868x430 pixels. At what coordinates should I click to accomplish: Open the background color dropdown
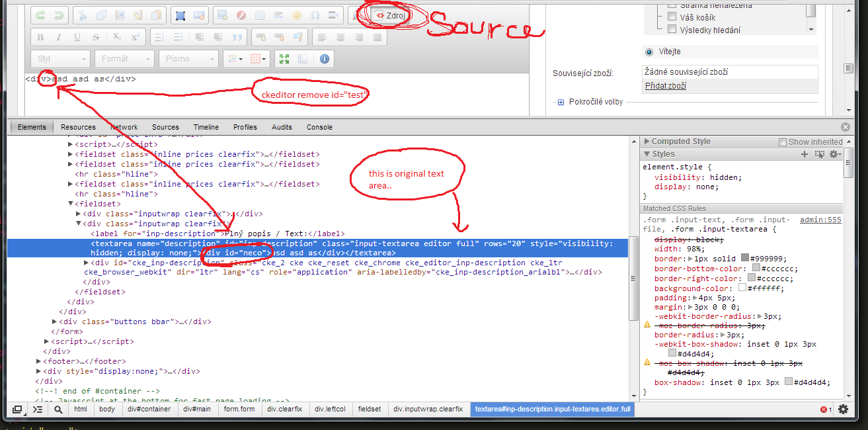point(258,59)
